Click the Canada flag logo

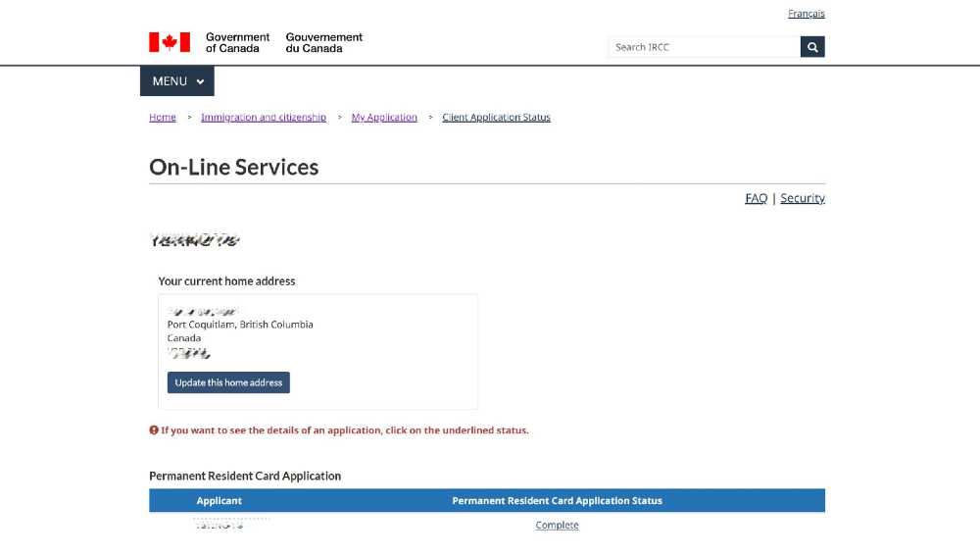pyautogui.click(x=170, y=42)
